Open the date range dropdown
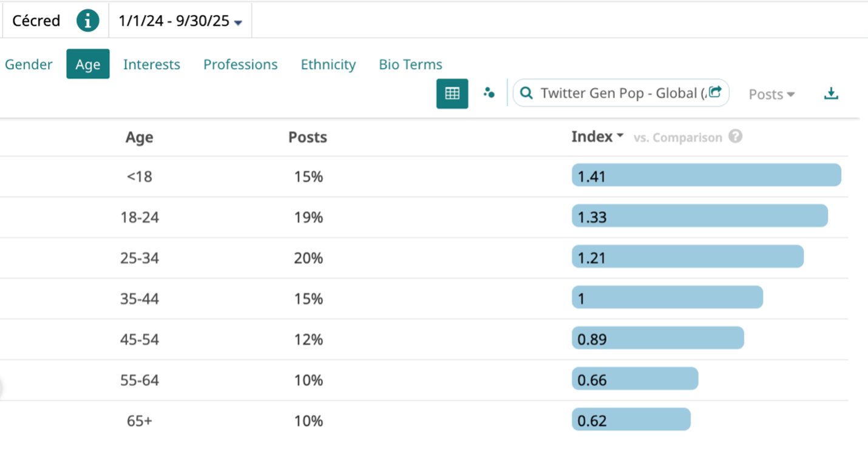This screenshot has height=452, width=868. (x=180, y=21)
